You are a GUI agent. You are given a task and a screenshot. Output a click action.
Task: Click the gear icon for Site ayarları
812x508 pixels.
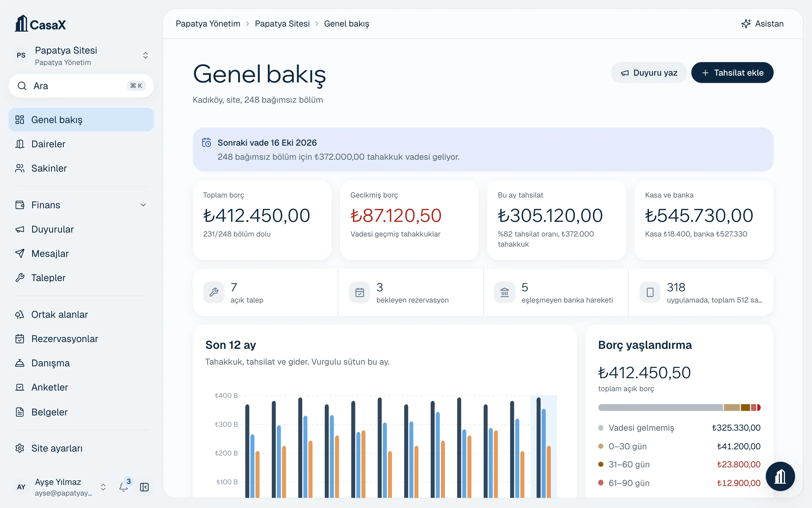click(20, 448)
